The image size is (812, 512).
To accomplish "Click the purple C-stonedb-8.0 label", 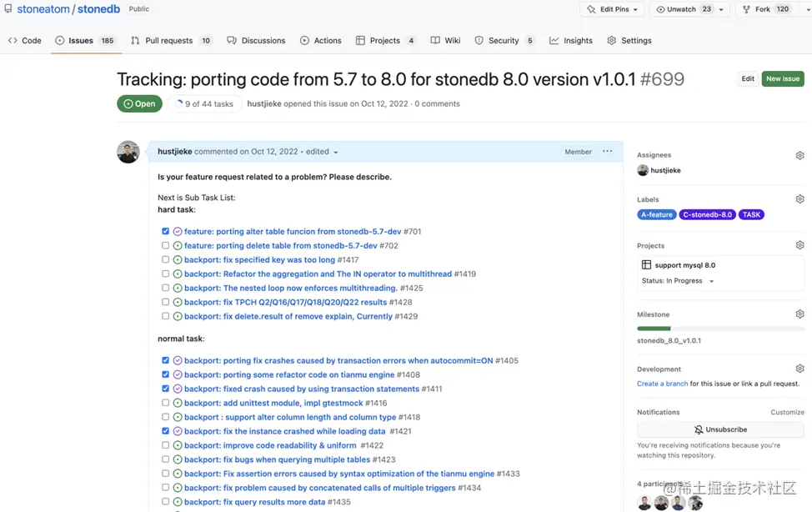I will coord(708,214).
